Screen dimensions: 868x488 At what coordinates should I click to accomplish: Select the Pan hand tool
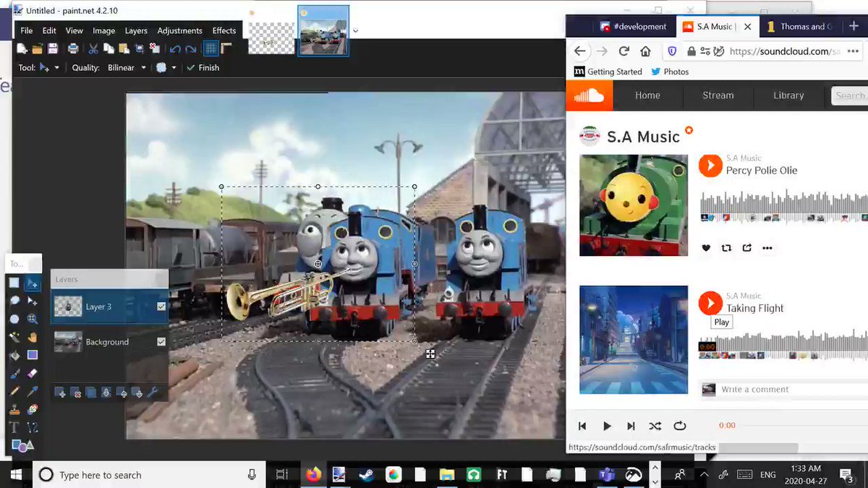point(33,337)
